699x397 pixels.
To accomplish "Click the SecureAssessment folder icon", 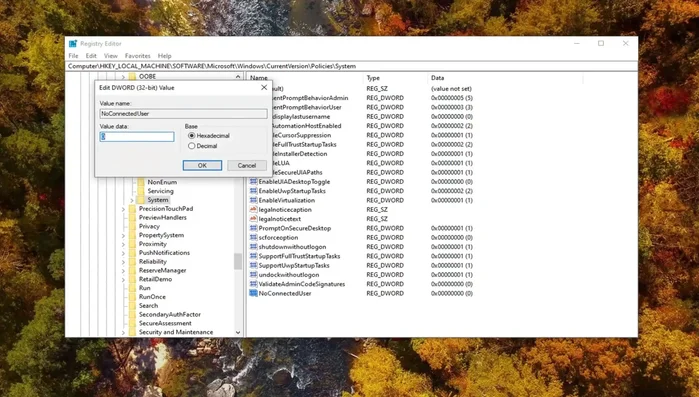I will pyautogui.click(x=132, y=323).
